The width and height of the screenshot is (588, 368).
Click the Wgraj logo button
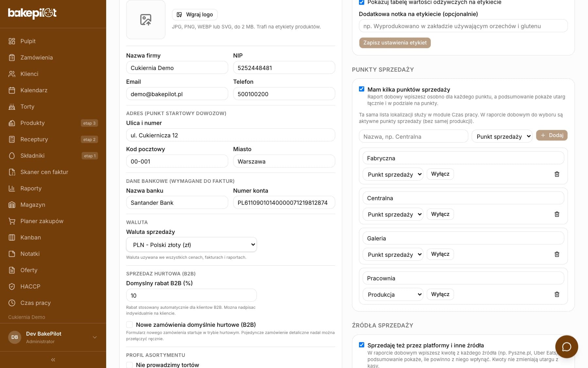195,15
